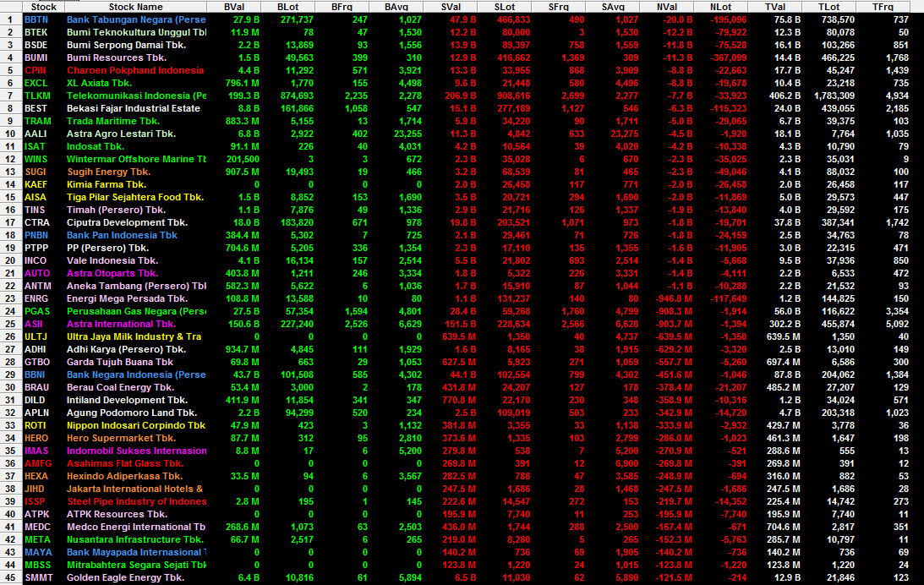Image resolution: width=924 pixels, height=585 pixels.
Task: Select the ENRG stock code
Action: pos(36,298)
